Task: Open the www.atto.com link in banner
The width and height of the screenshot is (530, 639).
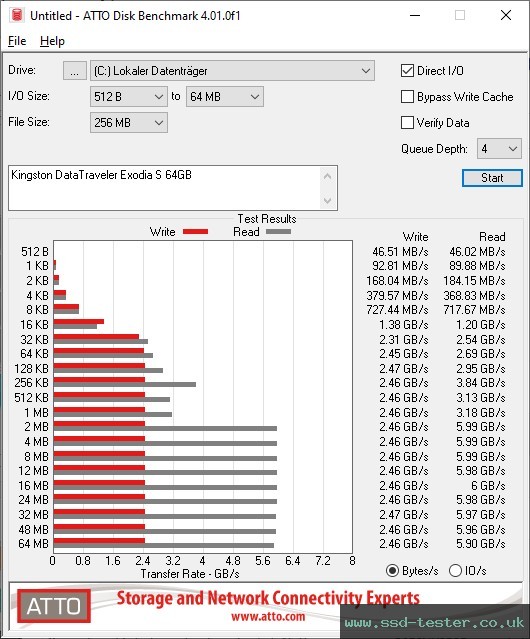Action: tap(268, 617)
